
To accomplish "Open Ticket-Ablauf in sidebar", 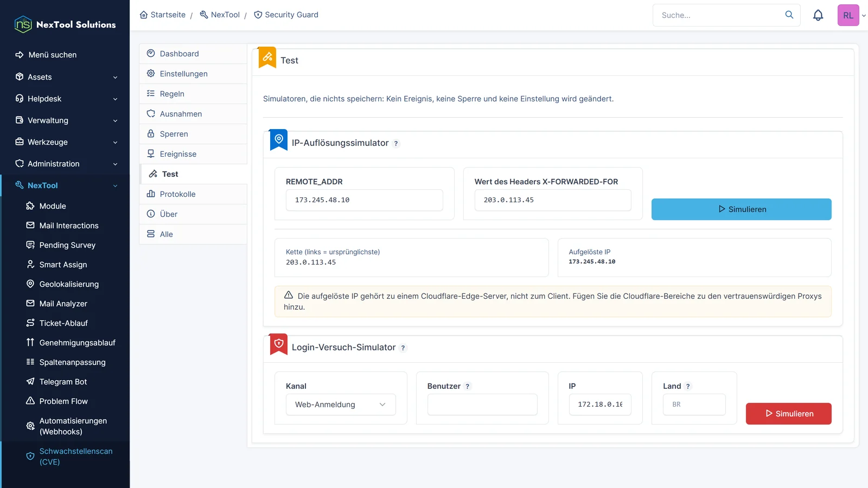I will [x=63, y=323].
